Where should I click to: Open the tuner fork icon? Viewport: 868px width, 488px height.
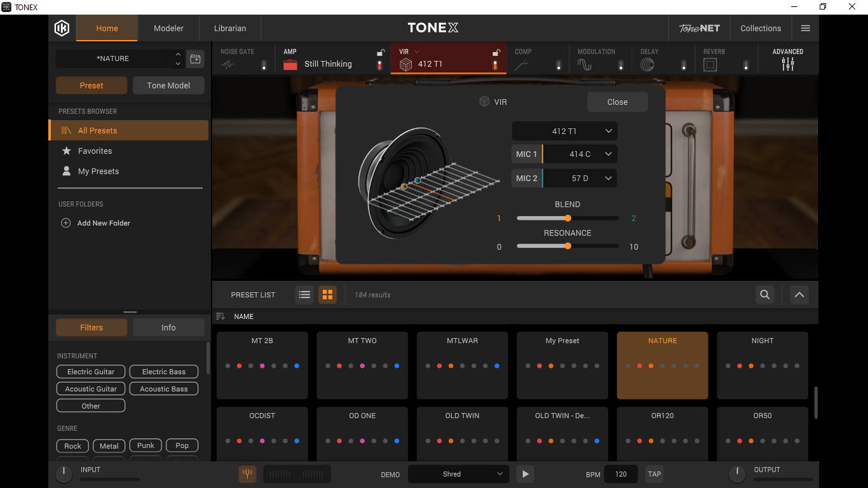click(247, 474)
